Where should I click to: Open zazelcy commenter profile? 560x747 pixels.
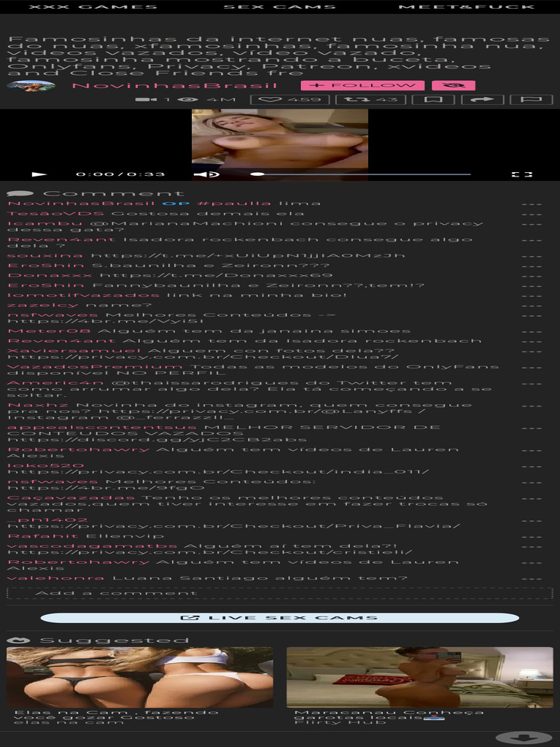(x=43, y=305)
